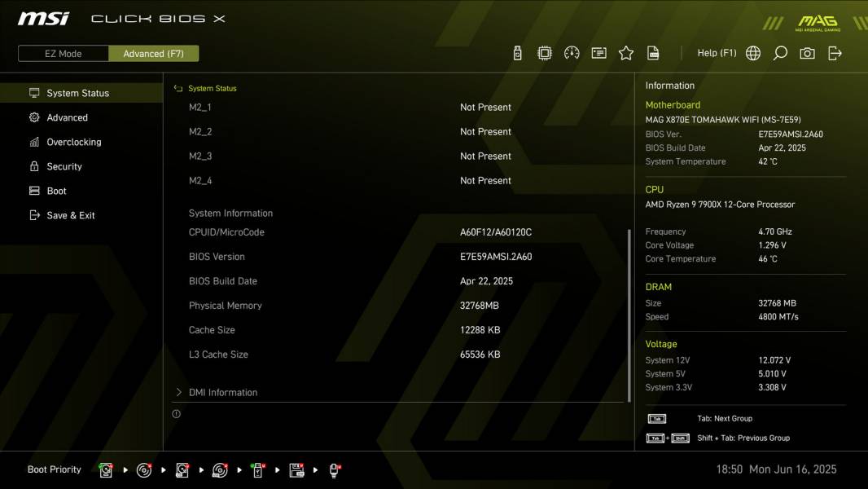This screenshot has height=489, width=868.
Task: Click the exit door icon top right
Action: click(x=835, y=53)
